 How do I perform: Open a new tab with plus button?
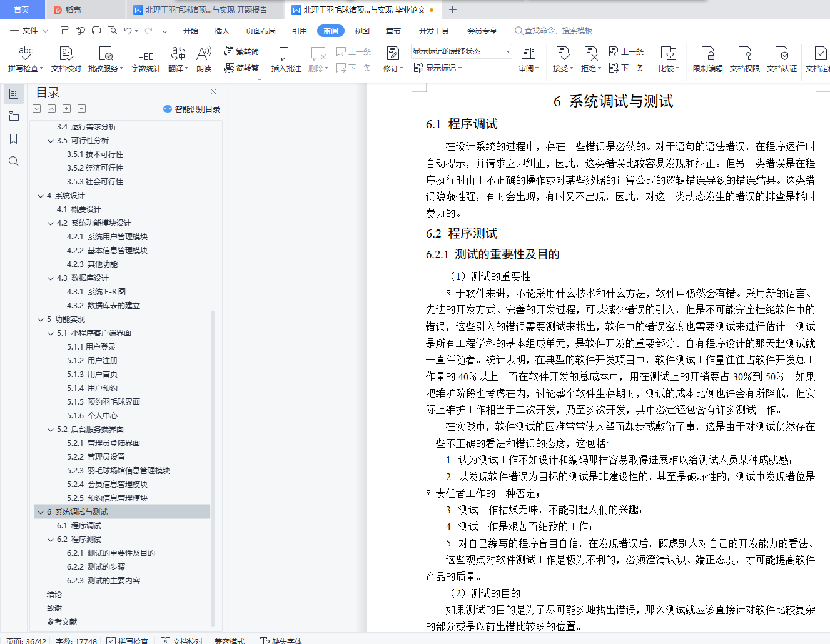click(x=453, y=9)
